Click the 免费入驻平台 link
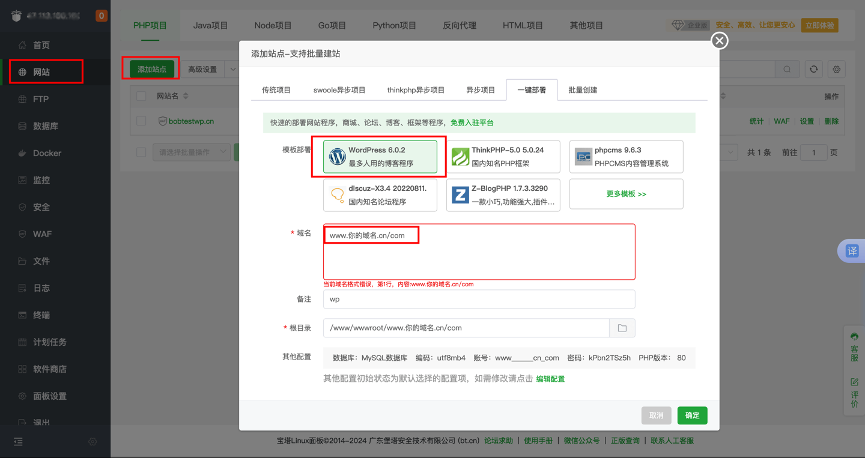866x458 pixels. 472,123
